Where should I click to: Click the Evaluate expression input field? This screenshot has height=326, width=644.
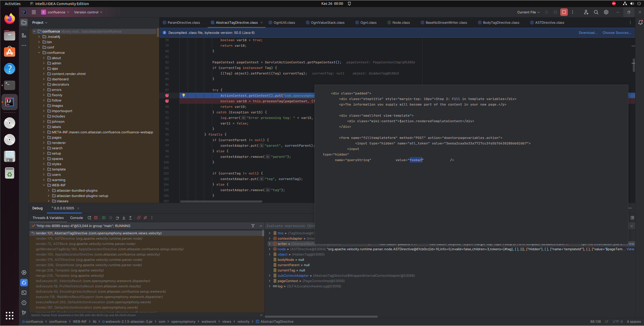pos(290,226)
